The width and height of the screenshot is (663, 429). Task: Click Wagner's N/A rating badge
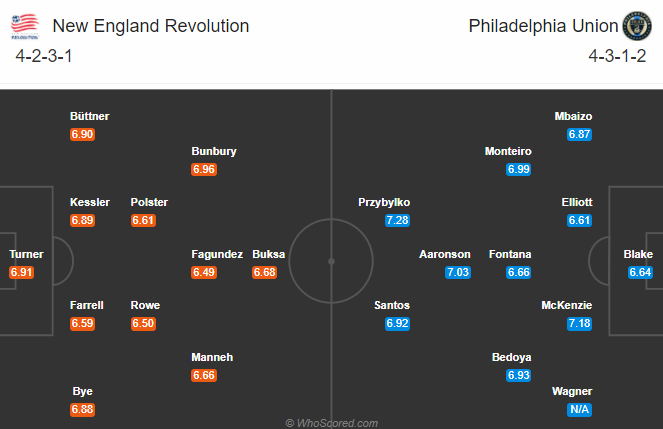click(x=579, y=409)
